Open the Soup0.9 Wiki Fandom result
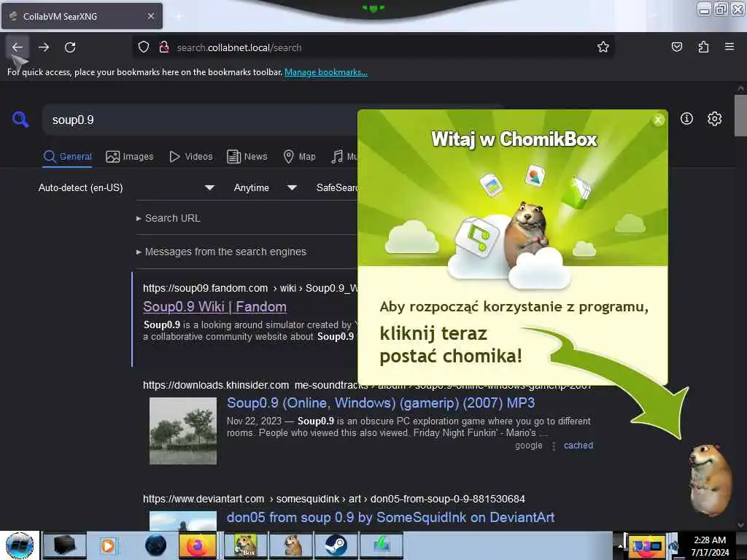The height and width of the screenshot is (560, 747). [215, 307]
